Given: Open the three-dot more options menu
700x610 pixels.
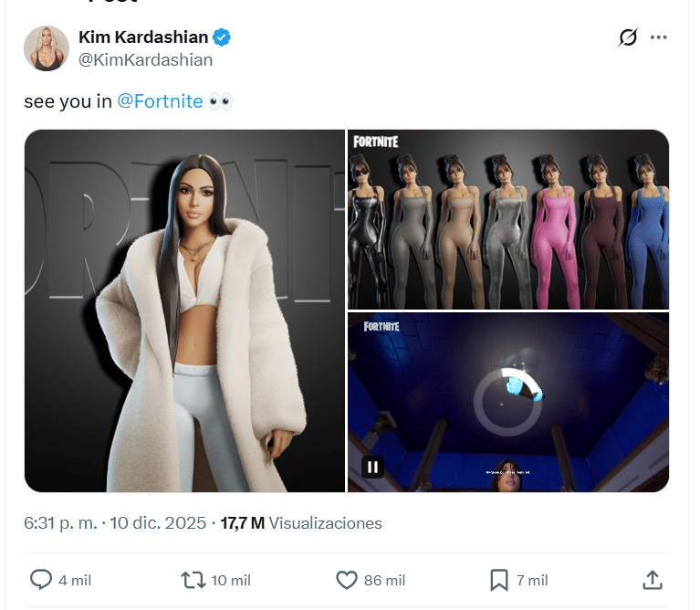Looking at the screenshot, I should point(658,37).
